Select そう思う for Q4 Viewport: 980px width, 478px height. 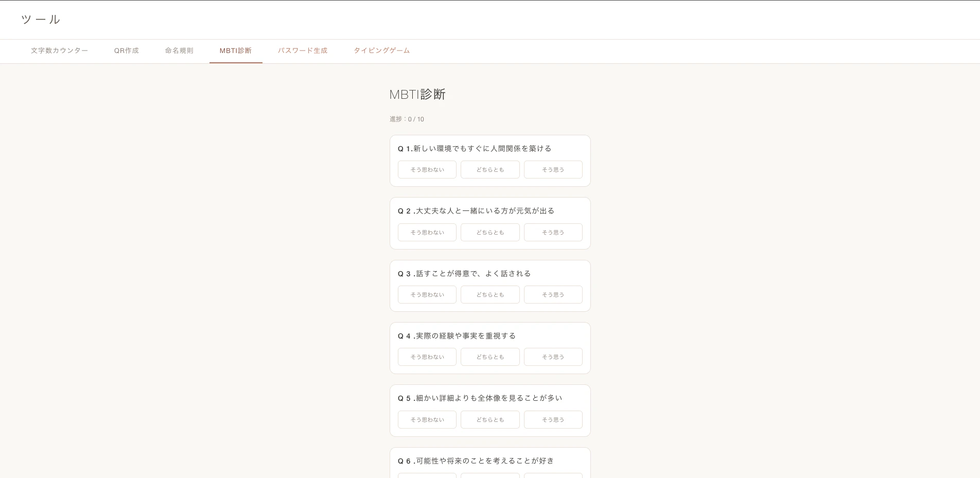point(553,357)
